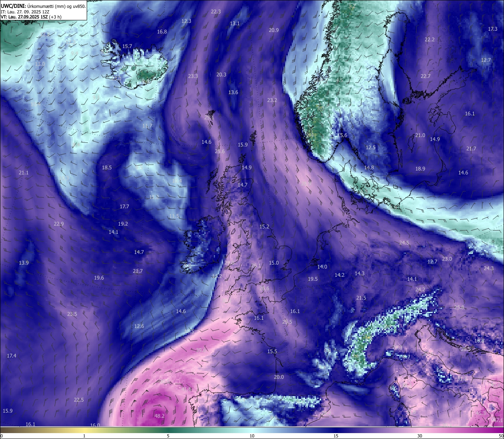Viewport: 504px width, 439px height.
Task: Click the map value 23.3
Action: [193, 76]
